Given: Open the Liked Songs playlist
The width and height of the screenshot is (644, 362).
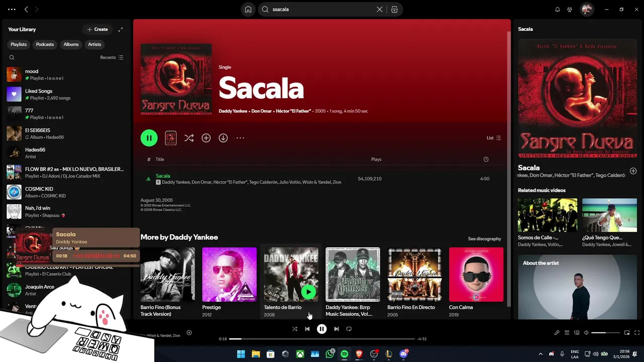Looking at the screenshot, I should (66, 94).
